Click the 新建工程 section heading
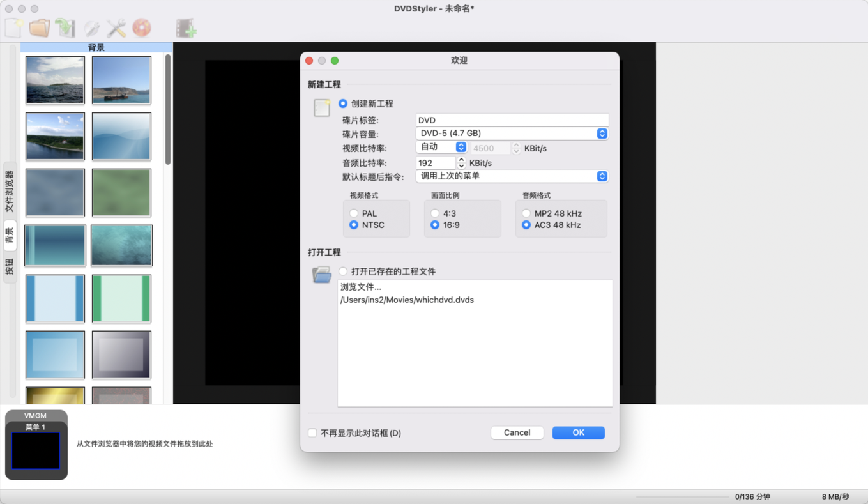Viewport: 868px width, 504px height. (x=324, y=84)
